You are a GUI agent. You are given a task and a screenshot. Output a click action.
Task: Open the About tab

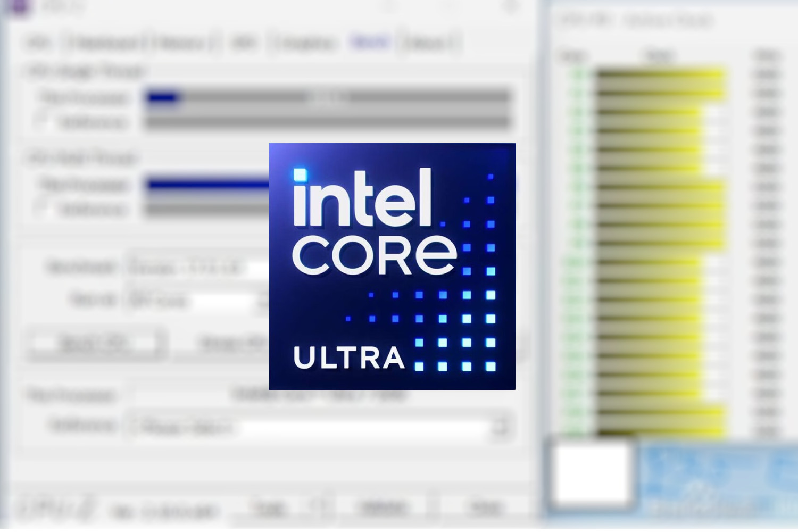point(430,43)
